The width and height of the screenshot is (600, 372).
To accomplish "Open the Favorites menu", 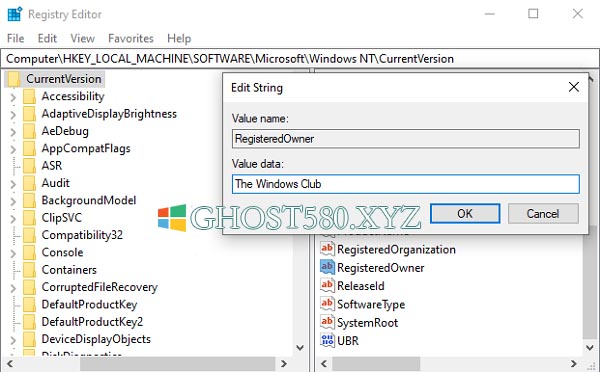I will [131, 38].
